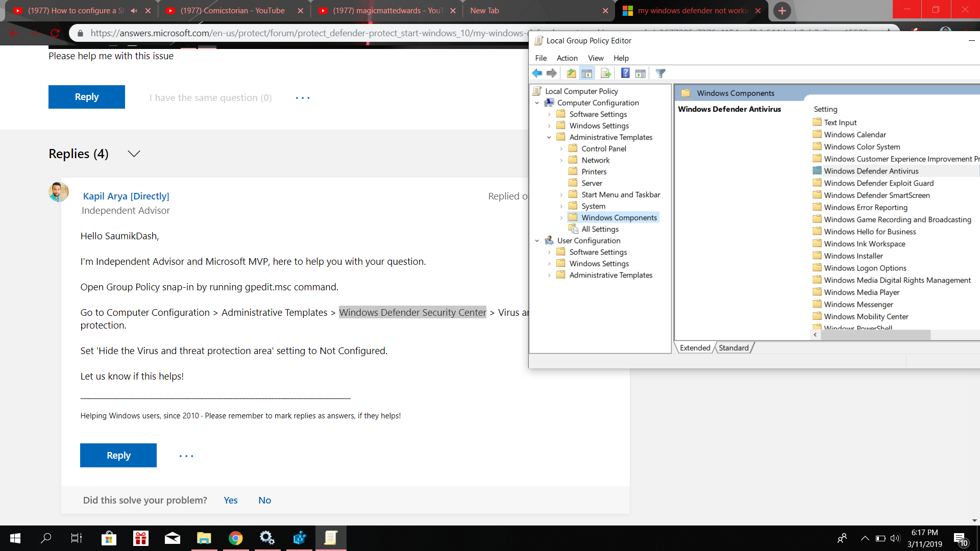Viewport: 980px width, 551px height.
Task: Switch to the Standard tab
Action: [733, 348]
